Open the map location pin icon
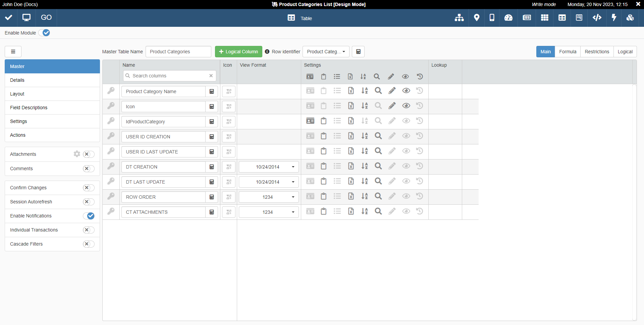The width and height of the screenshot is (644, 325). pyautogui.click(x=476, y=18)
